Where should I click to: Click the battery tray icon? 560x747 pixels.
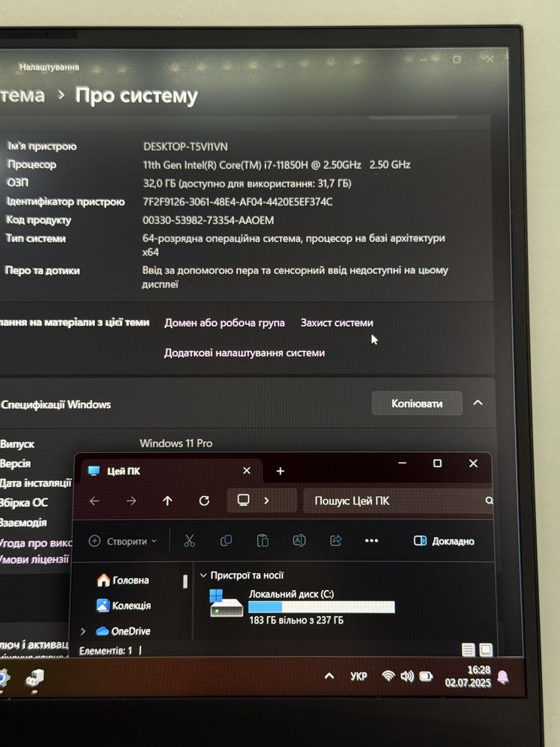426,677
